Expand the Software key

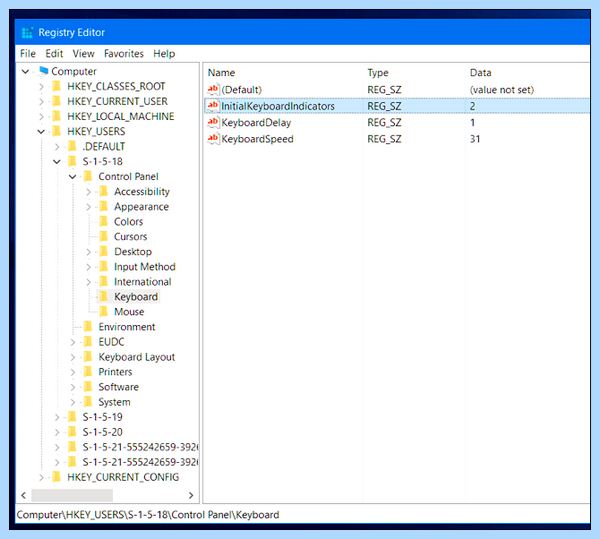73,387
